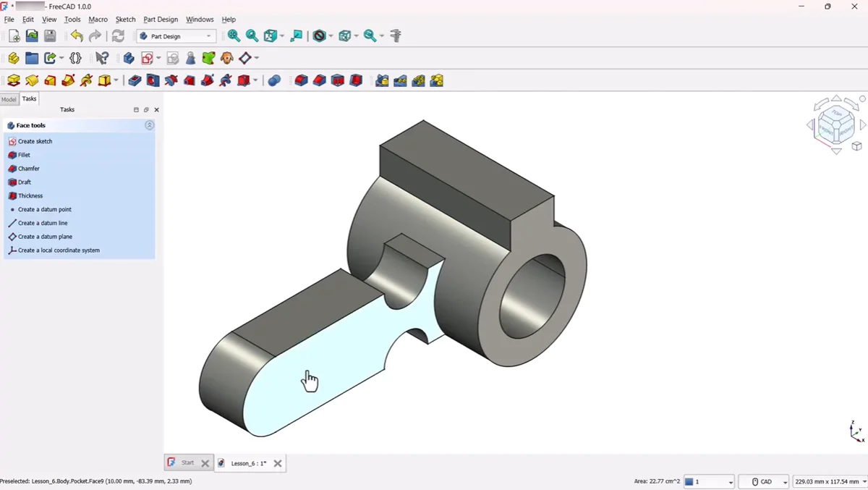Click the Pocket tool icon
Viewport: 868px width, 490px height.
click(135, 80)
